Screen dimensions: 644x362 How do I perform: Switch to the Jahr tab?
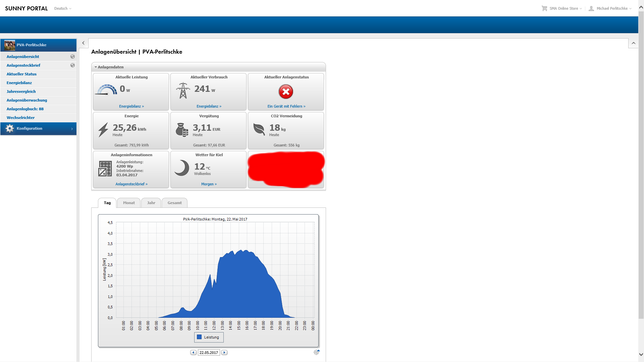tap(151, 203)
